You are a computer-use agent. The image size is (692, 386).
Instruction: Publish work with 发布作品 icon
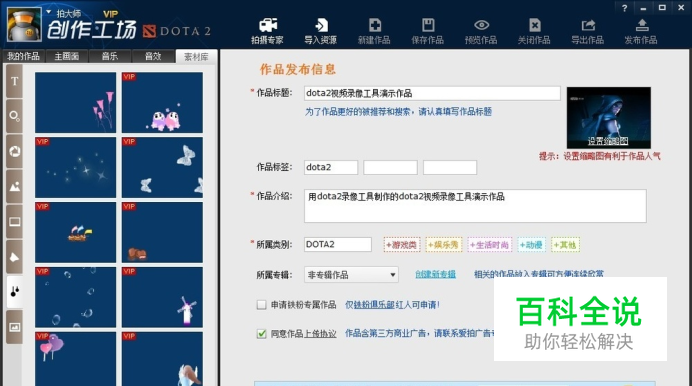tap(641, 31)
